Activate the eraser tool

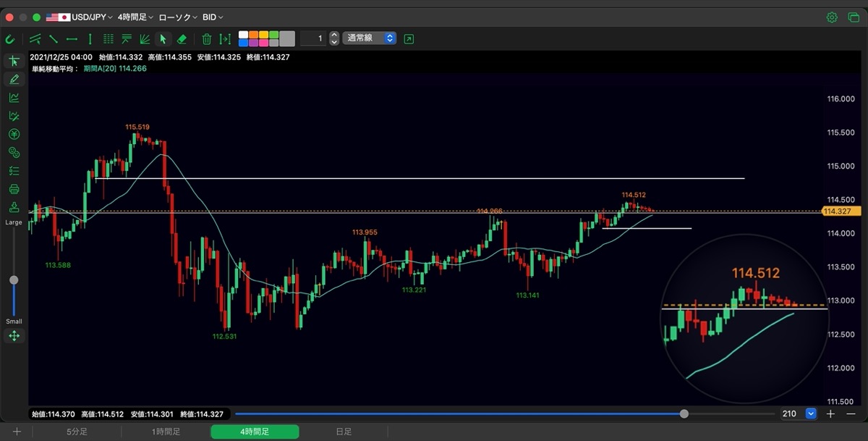182,39
